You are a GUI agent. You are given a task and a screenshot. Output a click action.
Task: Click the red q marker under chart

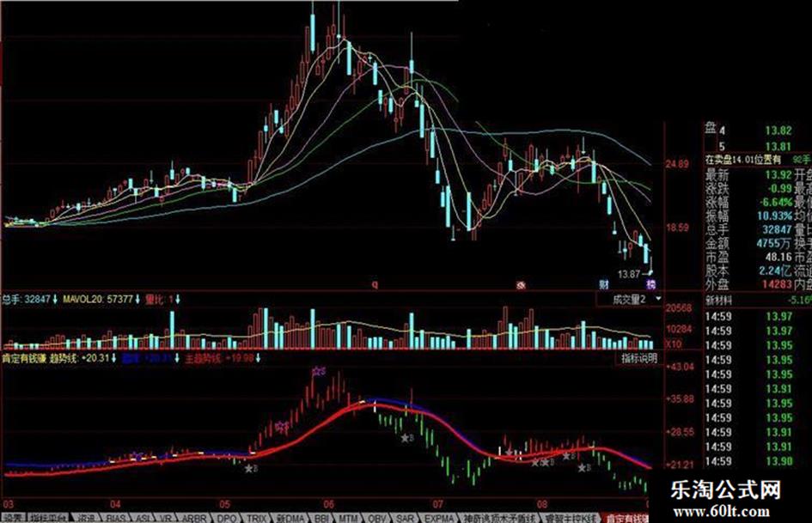point(375,285)
